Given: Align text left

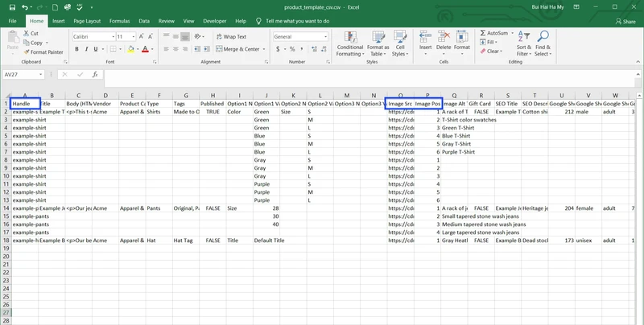Looking at the screenshot, I should pos(167,49).
